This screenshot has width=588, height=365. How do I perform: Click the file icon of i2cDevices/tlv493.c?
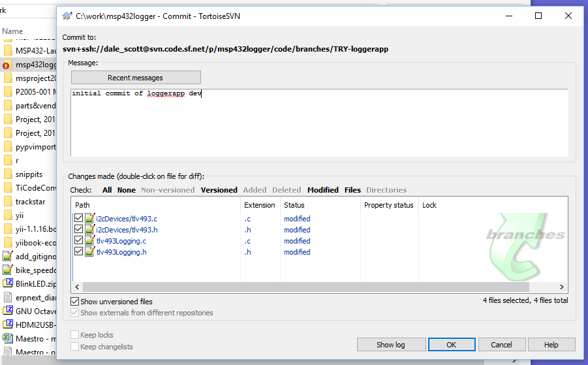(x=89, y=218)
